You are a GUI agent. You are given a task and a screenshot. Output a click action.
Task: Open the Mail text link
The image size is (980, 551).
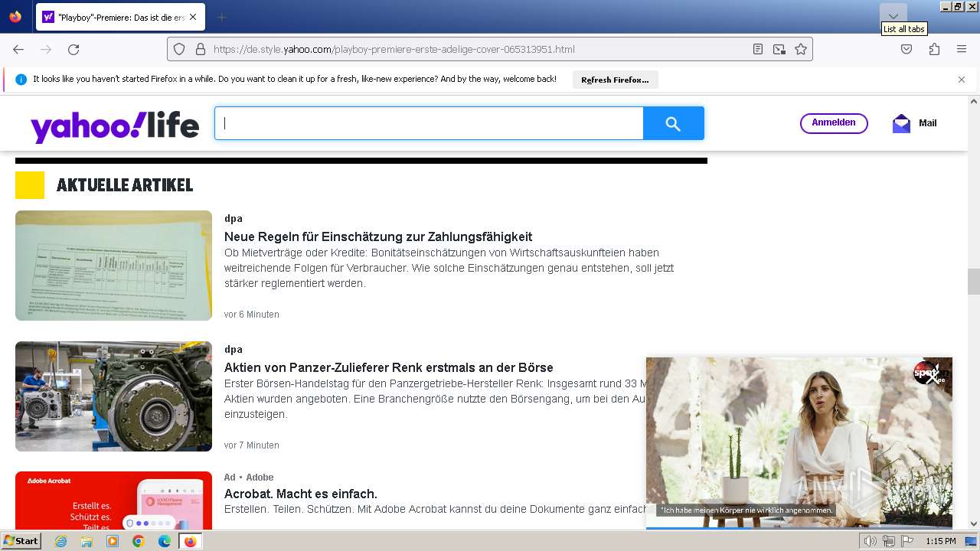click(x=927, y=123)
